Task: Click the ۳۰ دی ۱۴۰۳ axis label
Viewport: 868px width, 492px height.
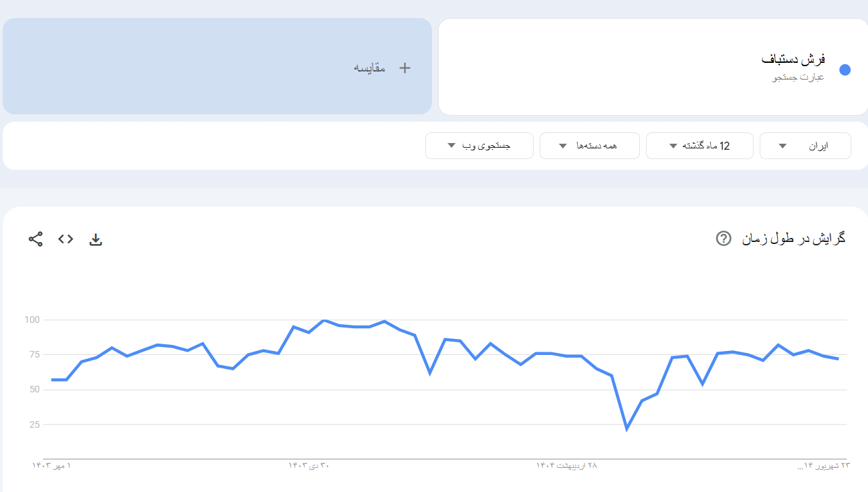Action: [309, 465]
